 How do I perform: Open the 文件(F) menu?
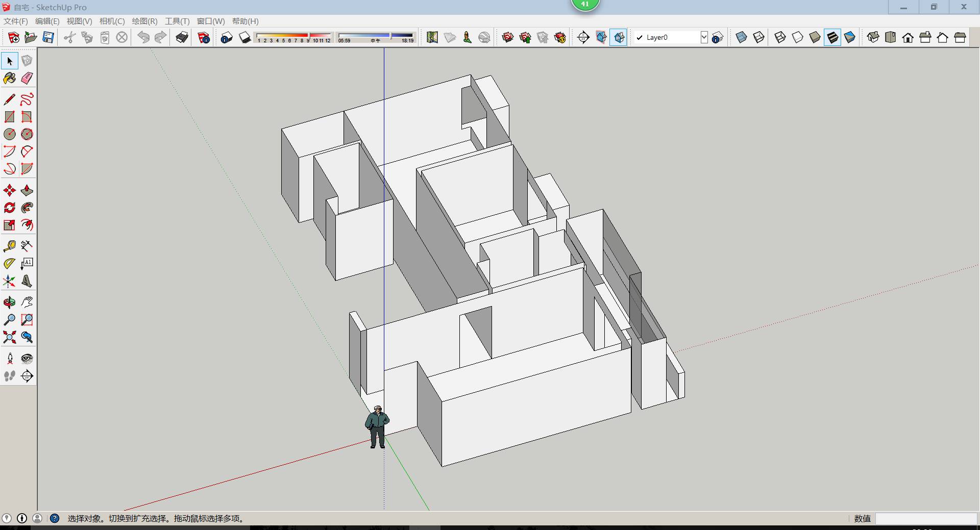[16, 21]
